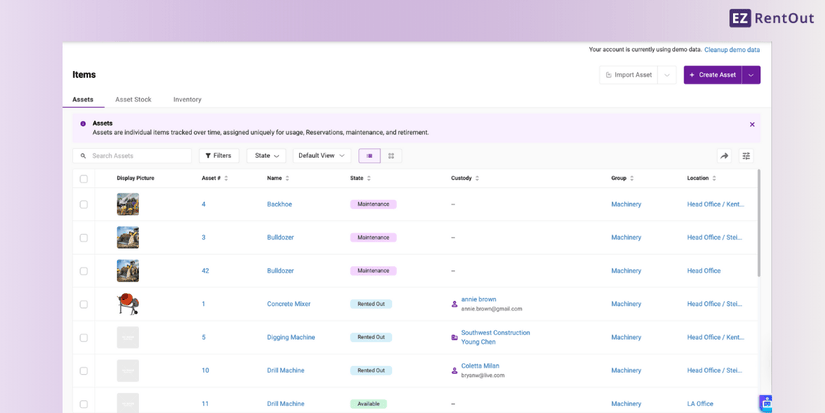This screenshot has width=825, height=413.
Task: Click the share/export arrow icon
Action: 724,156
